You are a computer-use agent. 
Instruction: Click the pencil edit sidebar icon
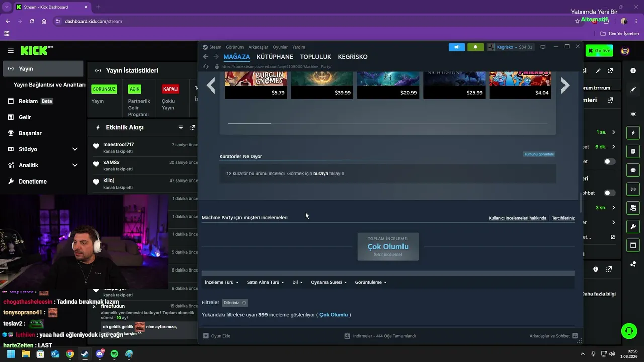click(633, 89)
